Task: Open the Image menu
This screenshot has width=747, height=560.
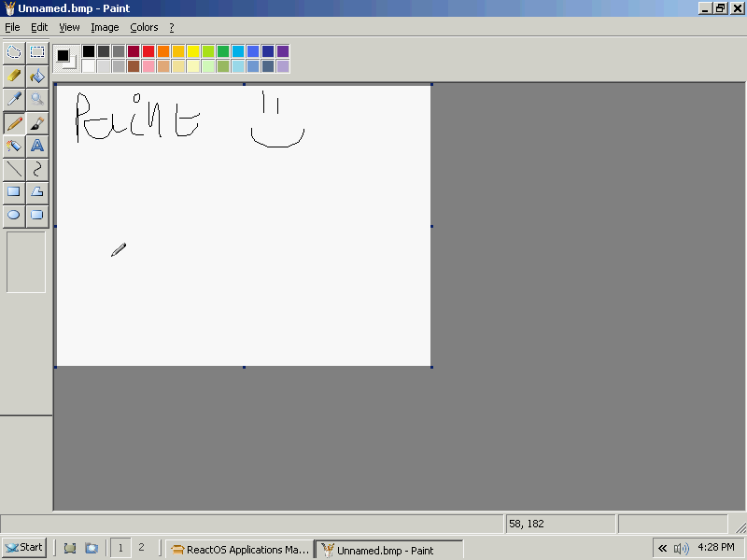Action: (x=105, y=27)
